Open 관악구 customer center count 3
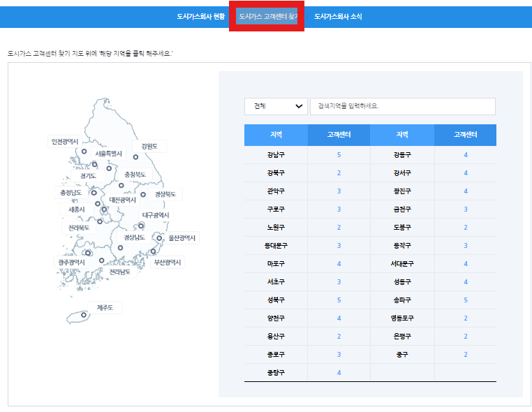The width and height of the screenshot is (532, 412). tap(339, 191)
